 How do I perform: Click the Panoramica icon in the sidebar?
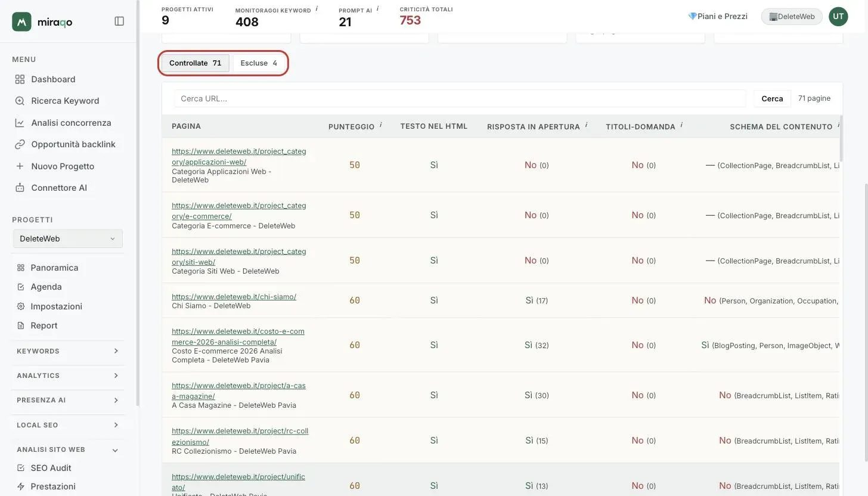point(21,268)
